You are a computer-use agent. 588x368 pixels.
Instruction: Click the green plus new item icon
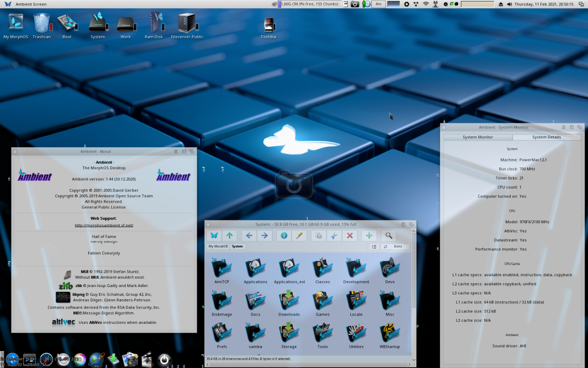[x=369, y=236]
